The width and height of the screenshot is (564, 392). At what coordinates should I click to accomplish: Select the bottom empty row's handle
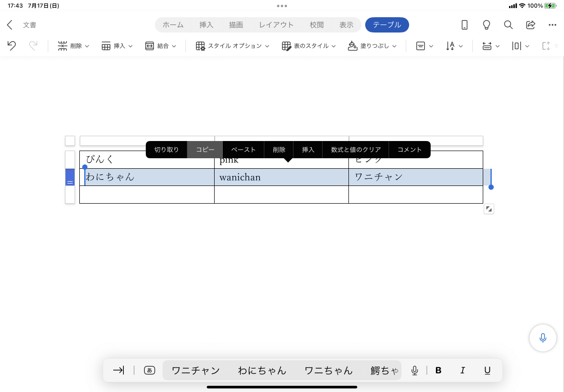point(70,195)
